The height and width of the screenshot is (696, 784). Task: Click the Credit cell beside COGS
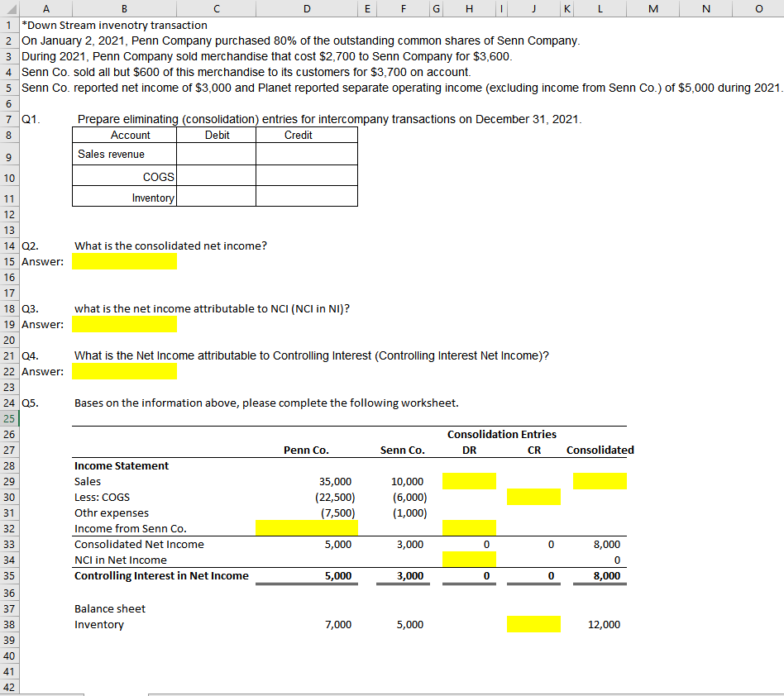306,177
